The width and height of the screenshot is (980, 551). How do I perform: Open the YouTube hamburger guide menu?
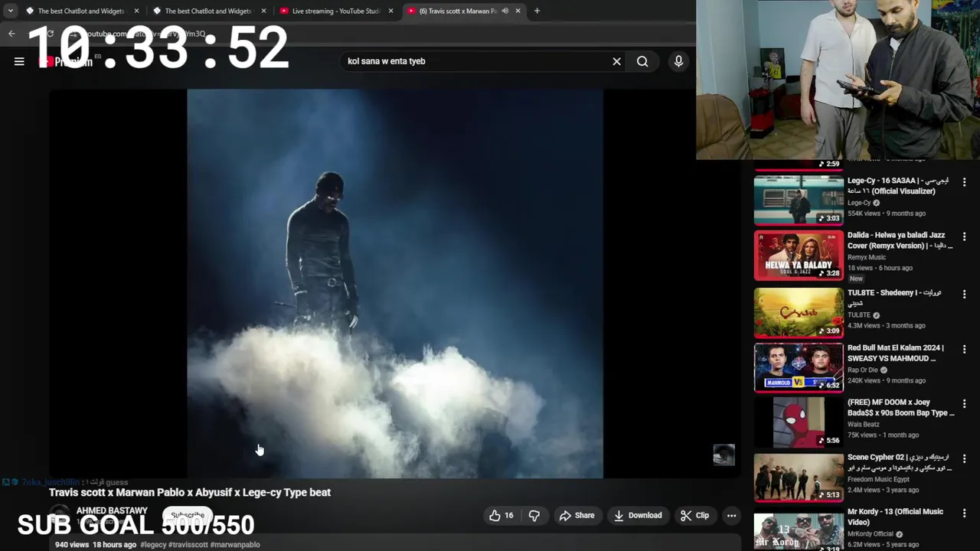click(19, 61)
